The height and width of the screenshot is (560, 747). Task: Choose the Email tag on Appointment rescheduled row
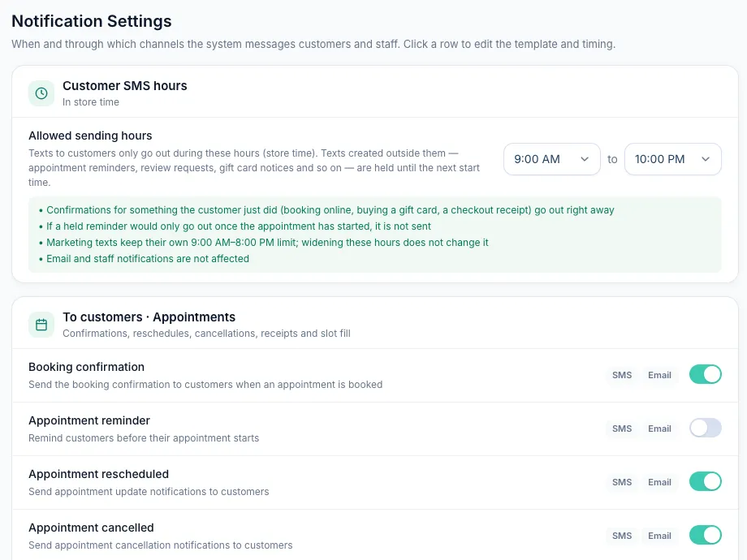[x=659, y=482]
